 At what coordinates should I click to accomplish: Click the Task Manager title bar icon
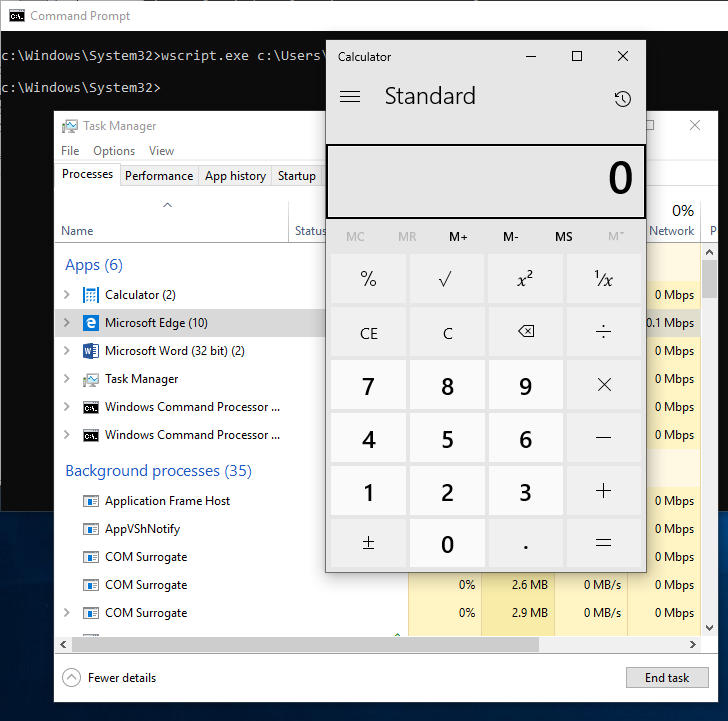point(70,126)
